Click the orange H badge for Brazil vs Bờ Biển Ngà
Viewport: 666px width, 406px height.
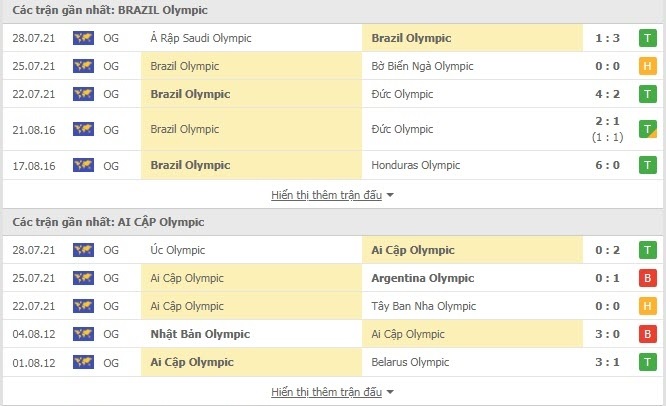pos(647,66)
